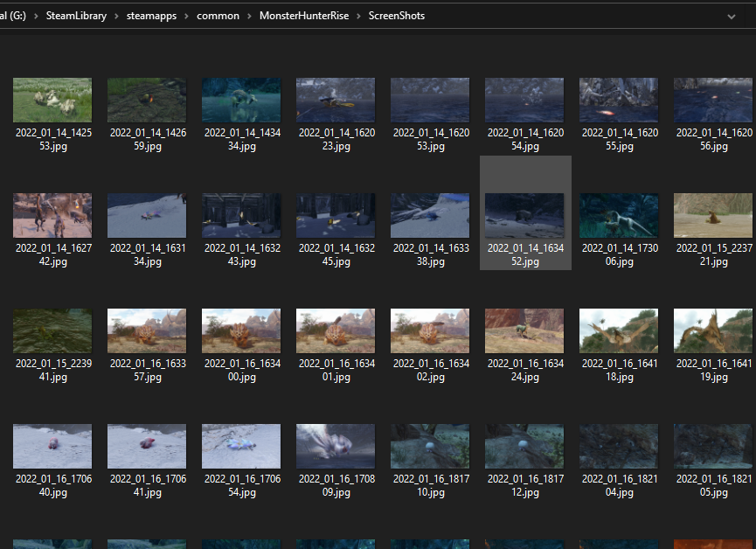Select thumbnail 2022_01_14_162056.jpg

point(713,100)
